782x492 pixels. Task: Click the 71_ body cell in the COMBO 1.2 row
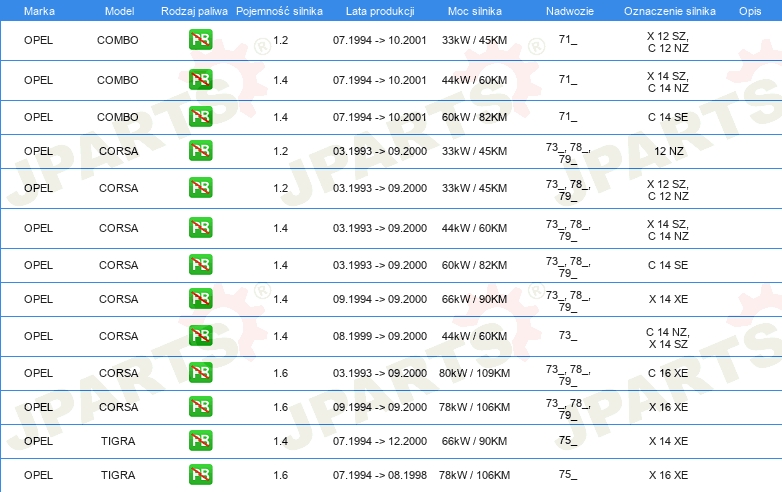coord(568,39)
